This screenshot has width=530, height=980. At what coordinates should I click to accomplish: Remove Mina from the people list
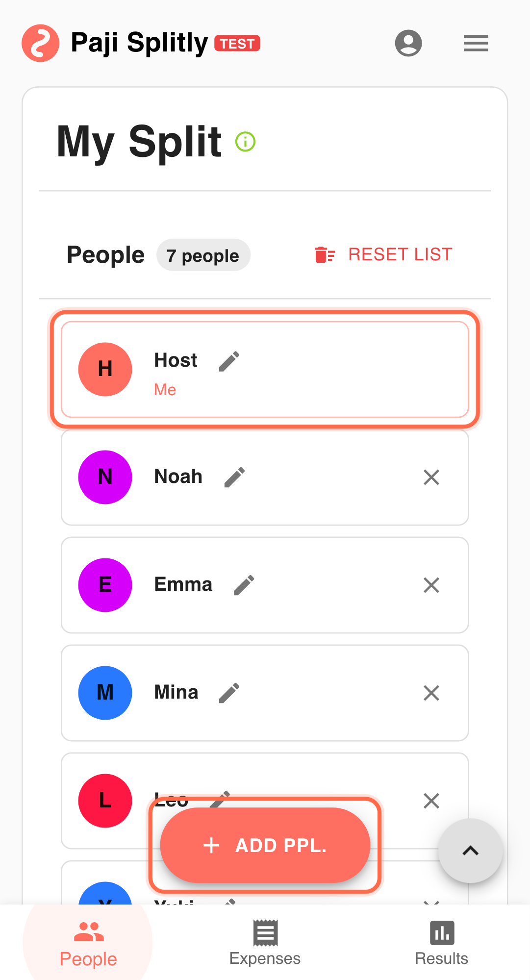pyautogui.click(x=431, y=693)
